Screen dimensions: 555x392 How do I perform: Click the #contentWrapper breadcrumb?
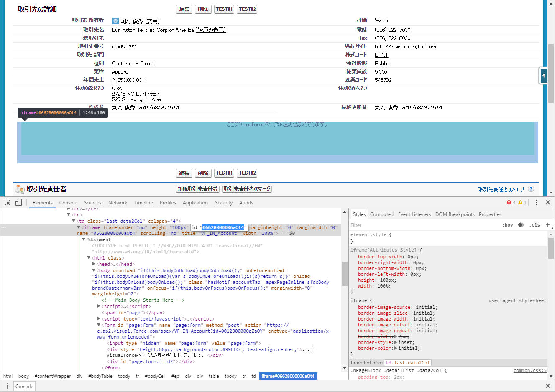pyautogui.click(x=53, y=376)
